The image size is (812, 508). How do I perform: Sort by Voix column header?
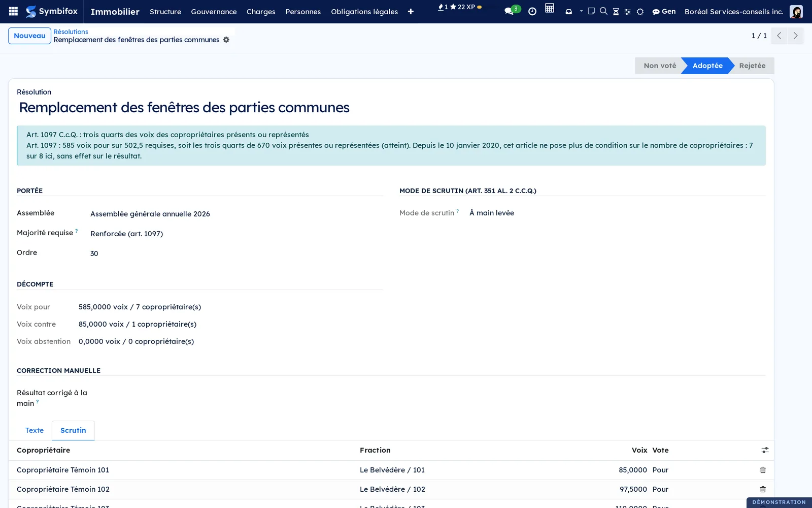click(639, 450)
